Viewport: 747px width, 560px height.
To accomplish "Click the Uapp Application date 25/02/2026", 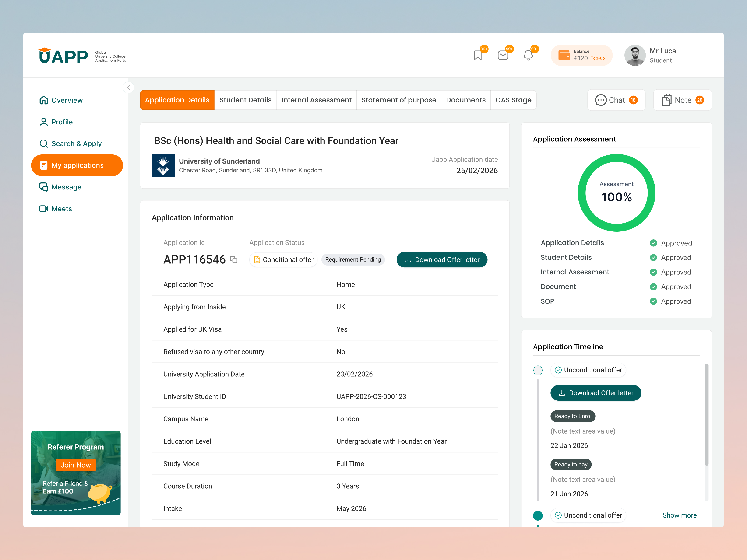I will [477, 171].
